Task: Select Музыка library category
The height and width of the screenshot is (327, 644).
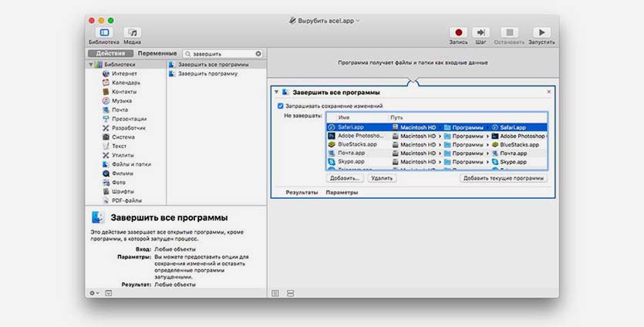Action: (x=122, y=101)
